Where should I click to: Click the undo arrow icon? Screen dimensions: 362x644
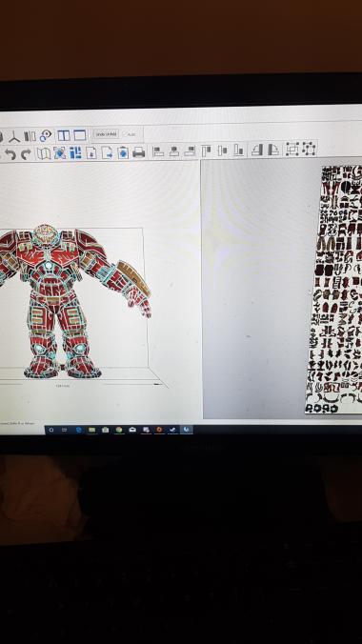(x=10, y=153)
